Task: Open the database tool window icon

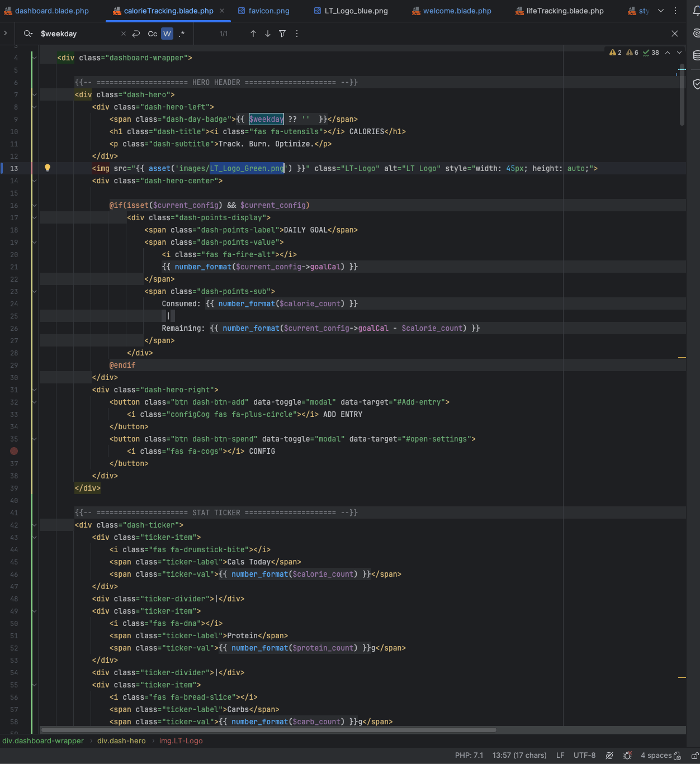Action: (x=697, y=55)
